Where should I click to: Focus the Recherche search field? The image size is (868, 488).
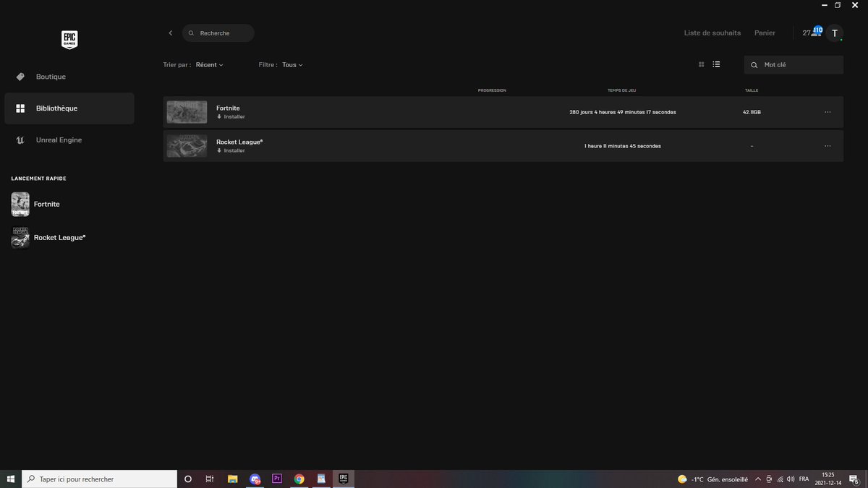click(x=218, y=33)
